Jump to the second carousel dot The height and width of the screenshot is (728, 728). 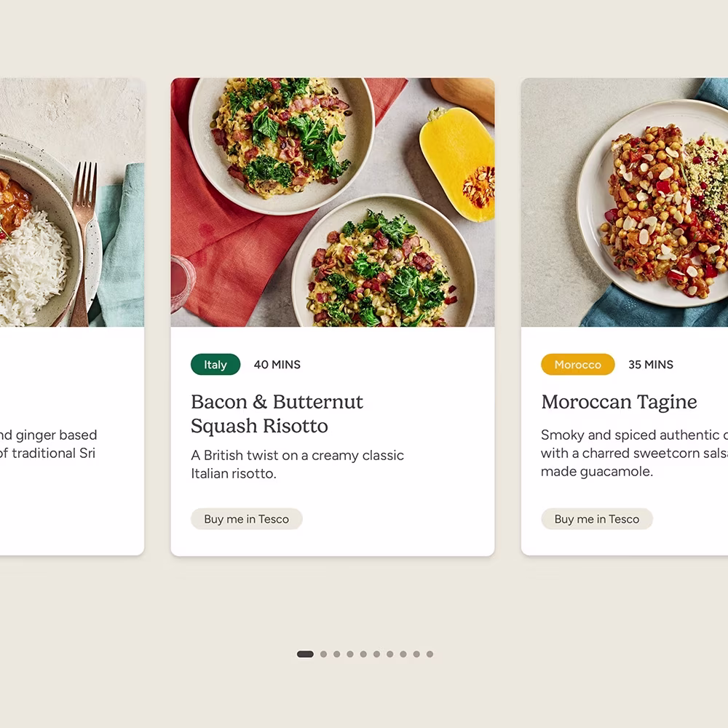[324, 654]
